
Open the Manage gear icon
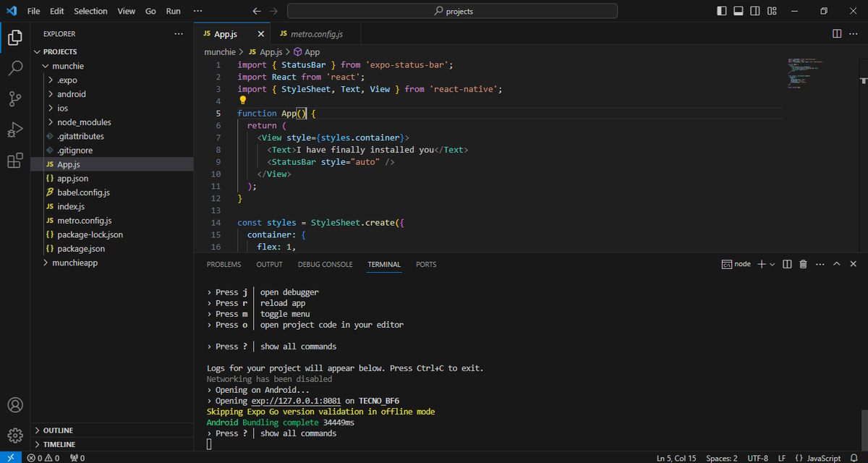point(14,436)
